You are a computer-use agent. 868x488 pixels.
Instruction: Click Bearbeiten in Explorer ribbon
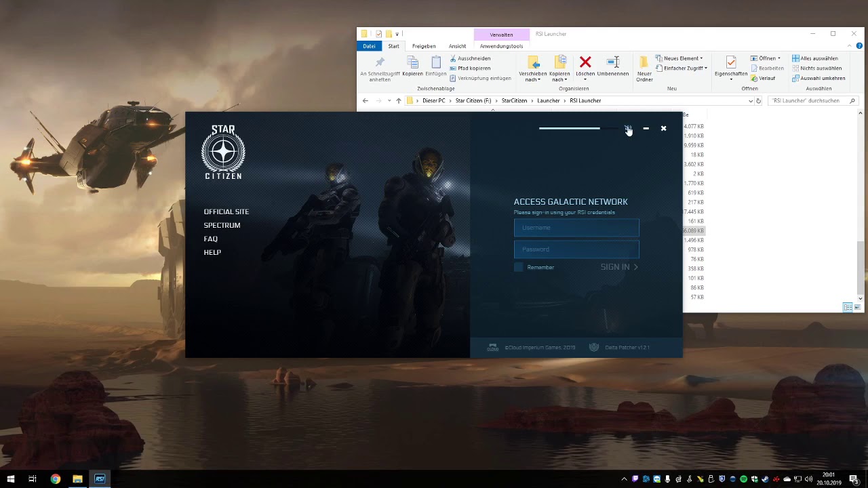click(767, 68)
